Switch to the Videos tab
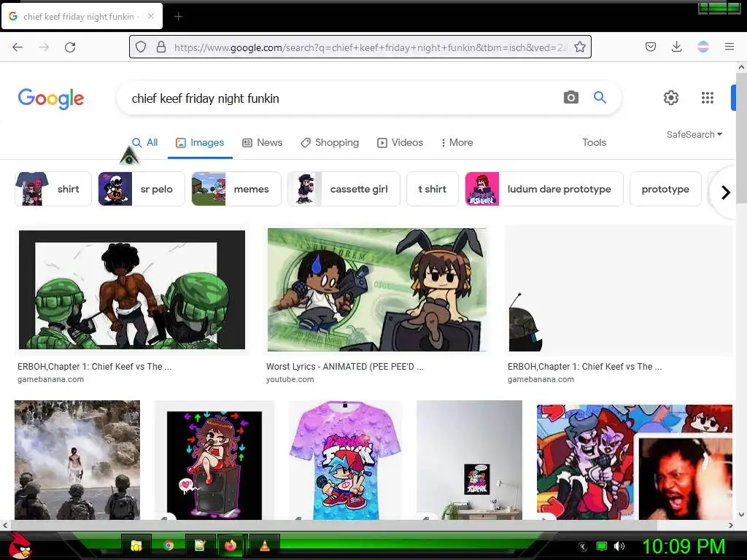Image resolution: width=747 pixels, height=560 pixels. [x=400, y=142]
